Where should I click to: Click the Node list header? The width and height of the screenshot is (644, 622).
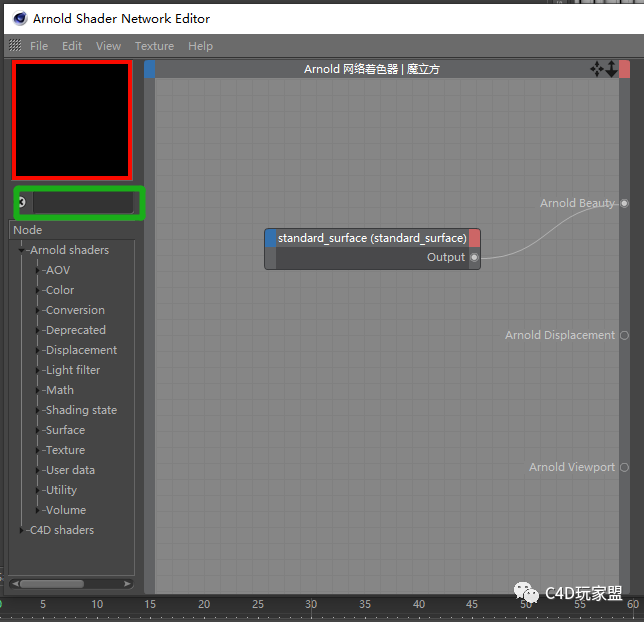point(72,230)
